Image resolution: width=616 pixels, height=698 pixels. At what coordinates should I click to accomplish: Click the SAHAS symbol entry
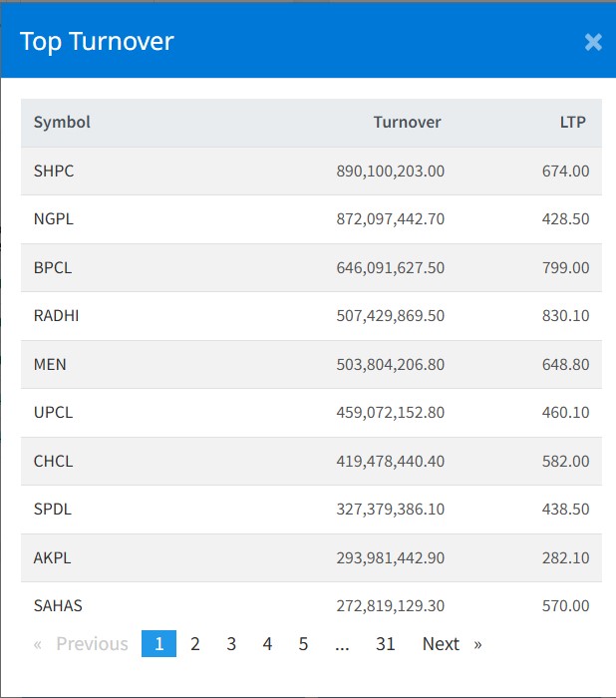coord(58,606)
